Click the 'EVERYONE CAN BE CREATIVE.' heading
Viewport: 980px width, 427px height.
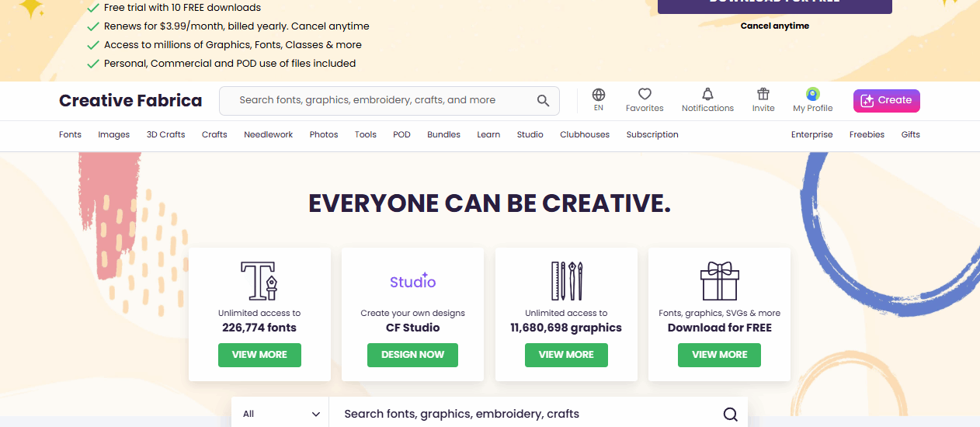490,203
